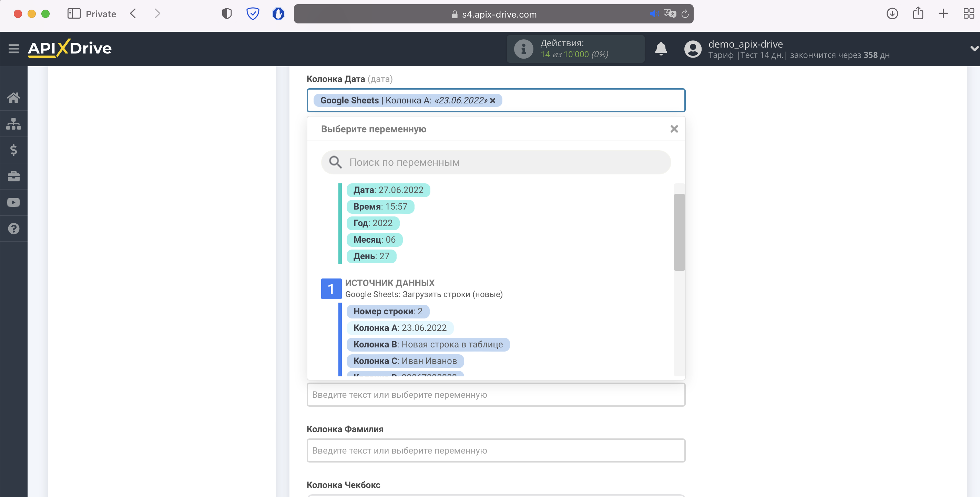
Task: Click the demo_apix-drive username
Action: click(745, 44)
